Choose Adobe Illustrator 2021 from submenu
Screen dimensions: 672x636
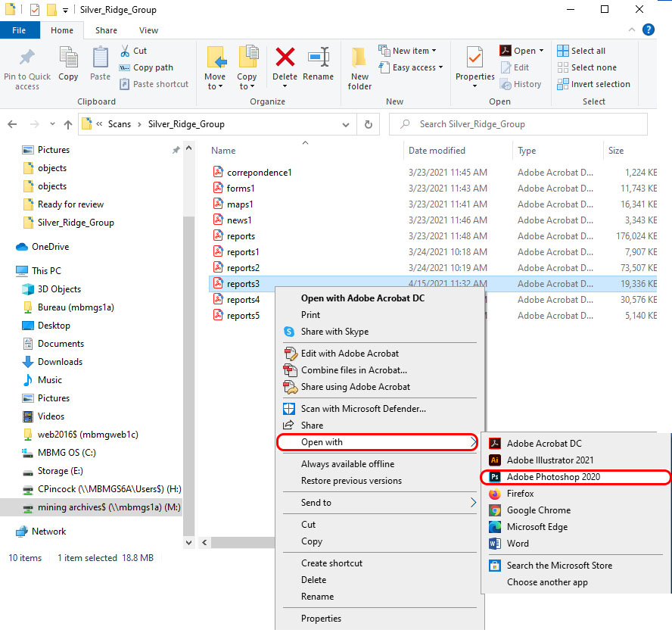pos(550,460)
